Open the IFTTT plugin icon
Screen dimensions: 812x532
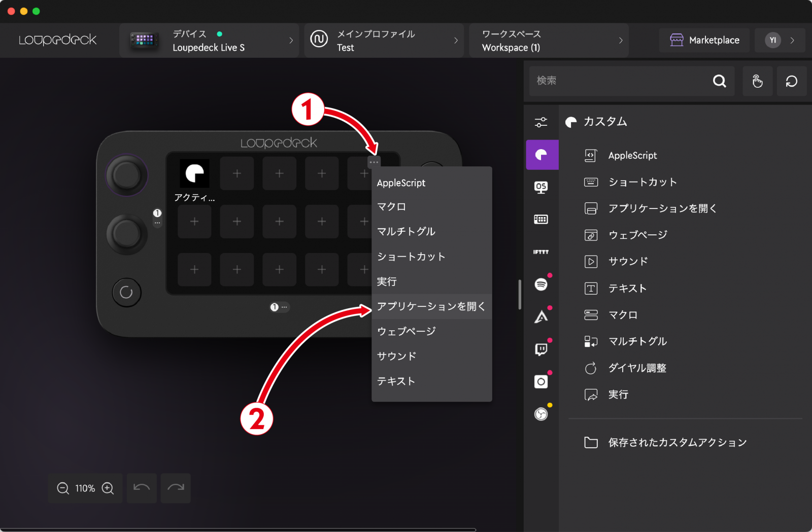click(541, 252)
